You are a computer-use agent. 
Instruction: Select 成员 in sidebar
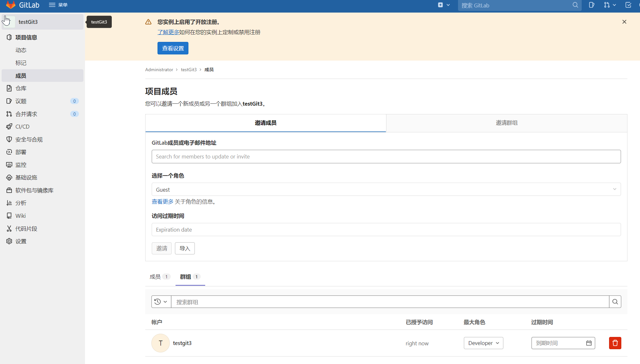pyautogui.click(x=43, y=76)
